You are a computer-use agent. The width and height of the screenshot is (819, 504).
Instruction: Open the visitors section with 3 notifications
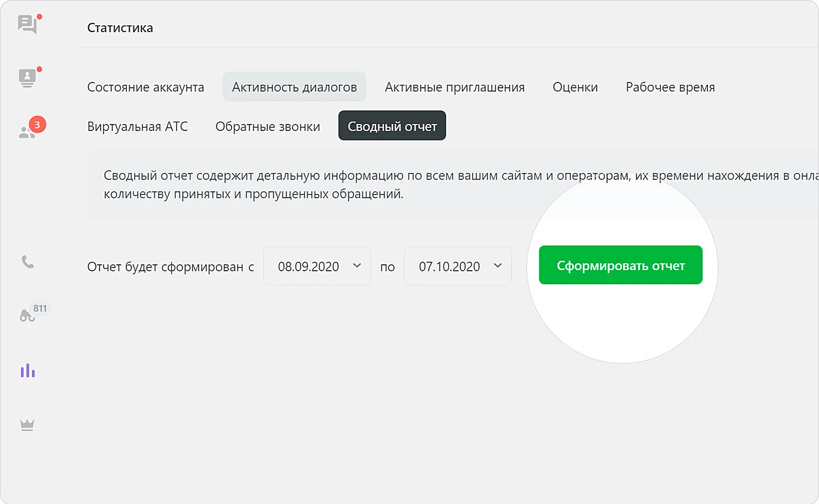click(26, 127)
